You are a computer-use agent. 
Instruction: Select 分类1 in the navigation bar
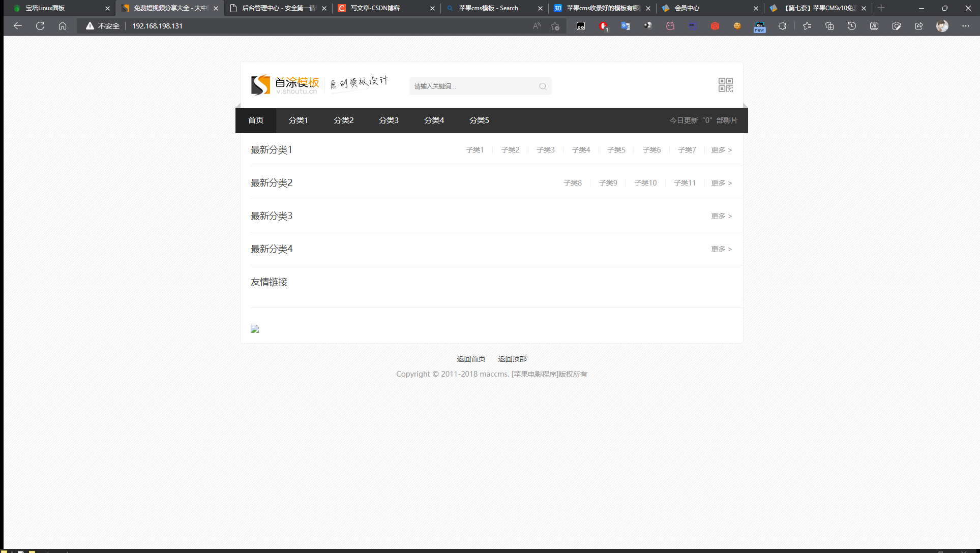299,120
